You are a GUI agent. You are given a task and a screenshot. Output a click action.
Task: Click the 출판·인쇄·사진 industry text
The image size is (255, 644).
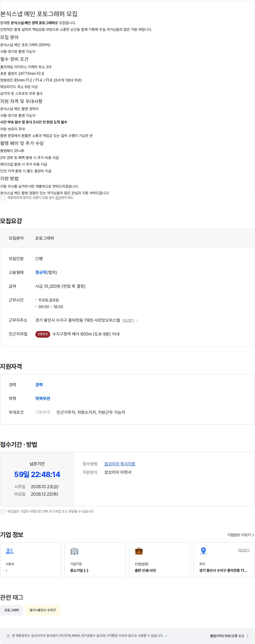click(145, 570)
